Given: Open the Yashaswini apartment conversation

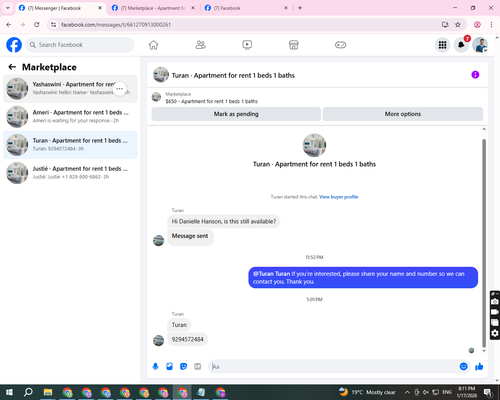Looking at the screenshot, I should click(x=70, y=89).
